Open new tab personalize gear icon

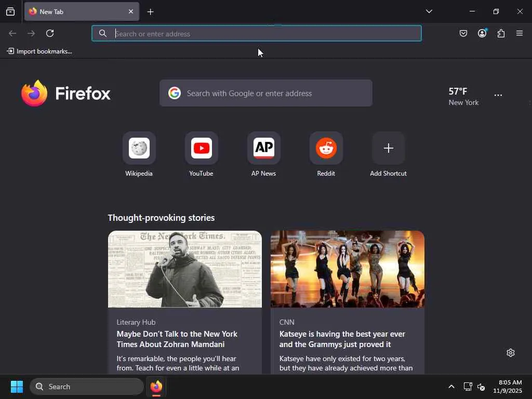(x=511, y=353)
